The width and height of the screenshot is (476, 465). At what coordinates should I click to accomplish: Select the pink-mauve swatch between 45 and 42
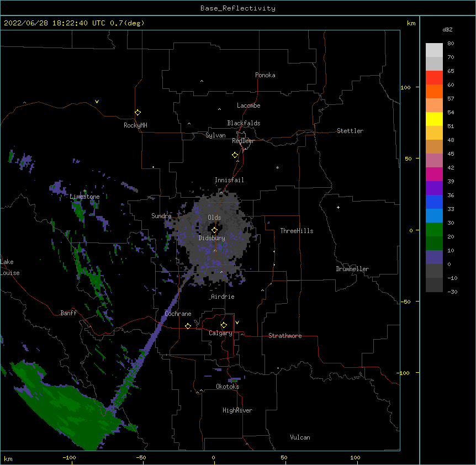pos(434,161)
